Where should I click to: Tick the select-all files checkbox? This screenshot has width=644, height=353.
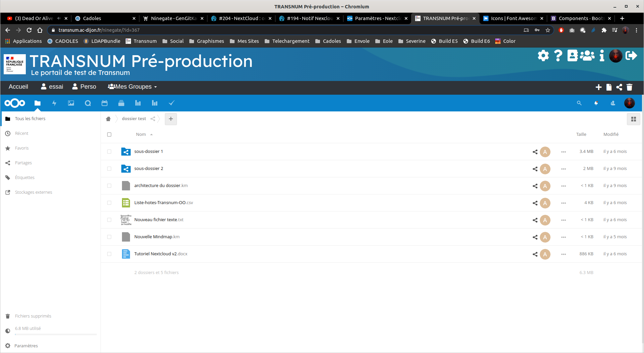(109, 135)
